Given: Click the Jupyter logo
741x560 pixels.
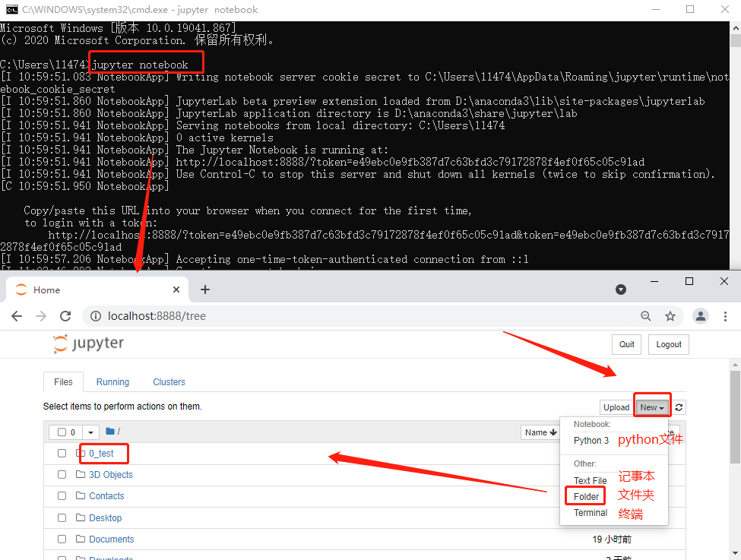Looking at the screenshot, I should point(88,343).
